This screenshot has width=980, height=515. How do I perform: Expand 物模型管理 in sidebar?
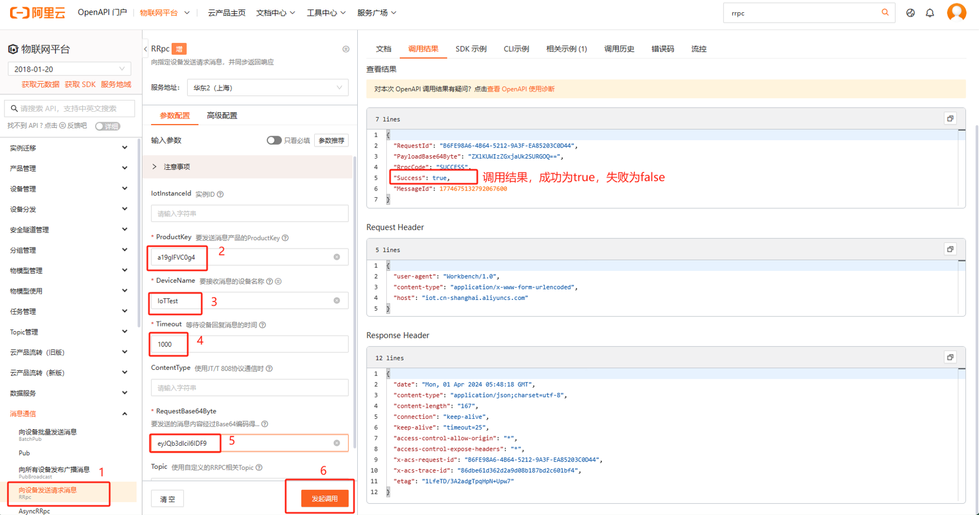(x=69, y=270)
